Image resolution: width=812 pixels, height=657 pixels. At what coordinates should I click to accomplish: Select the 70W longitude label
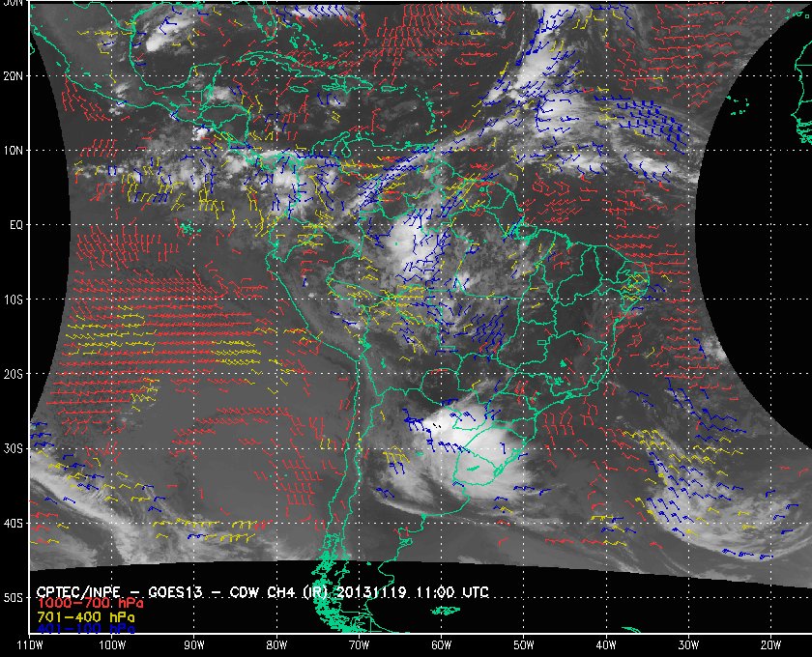pyautogui.click(x=359, y=645)
